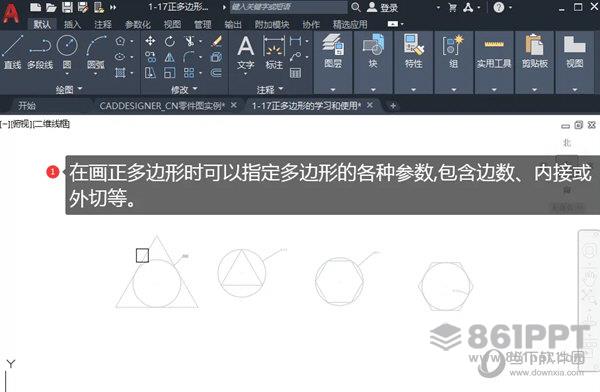
Task: Click the keyword search input field
Action: coord(289,7)
